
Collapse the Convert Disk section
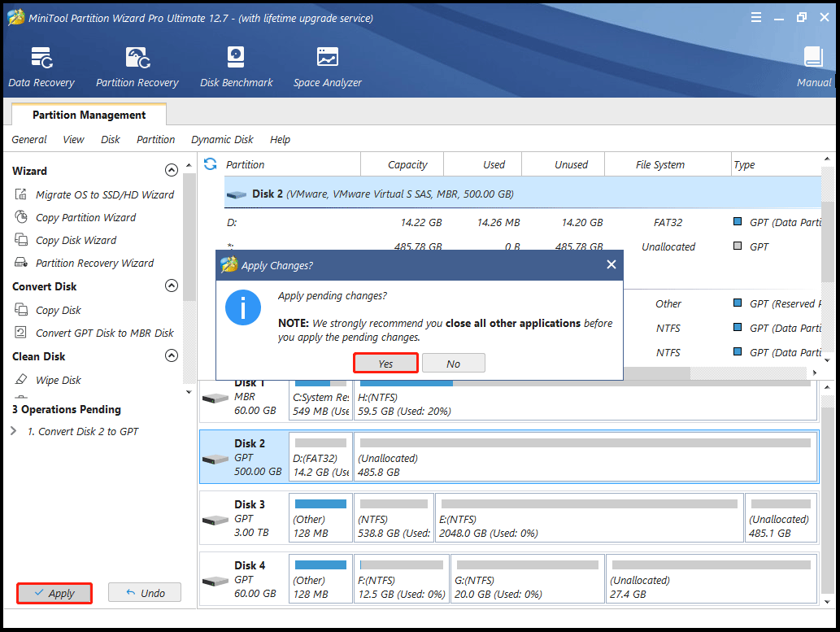(x=172, y=285)
